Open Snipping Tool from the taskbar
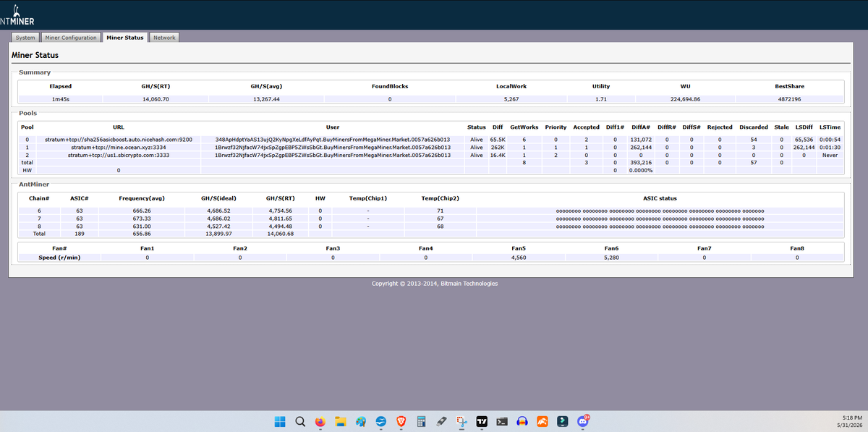Image resolution: width=868 pixels, height=432 pixels. (461, 421)
